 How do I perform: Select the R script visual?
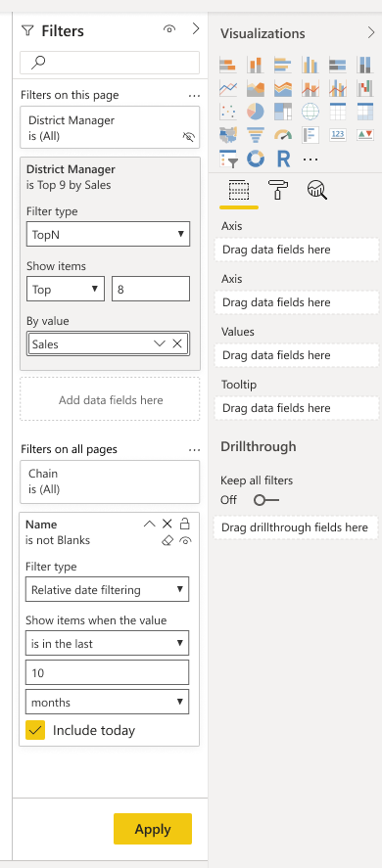[283, 159]
